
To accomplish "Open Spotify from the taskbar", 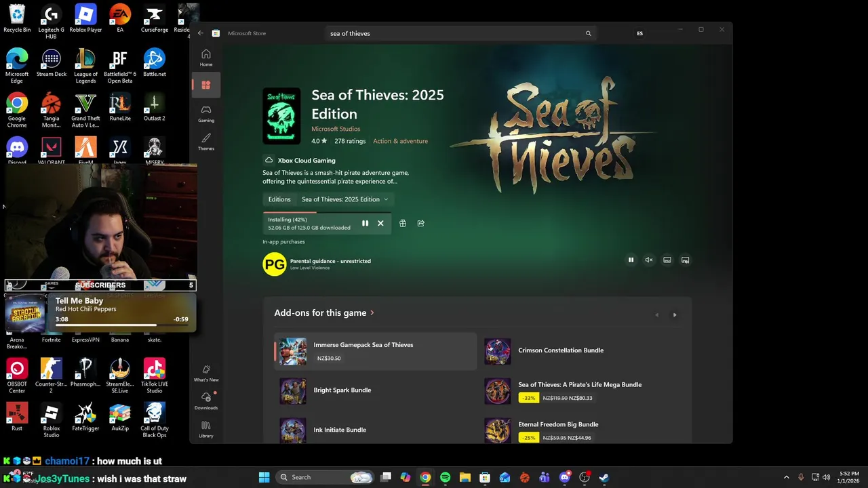I will 445,477.
